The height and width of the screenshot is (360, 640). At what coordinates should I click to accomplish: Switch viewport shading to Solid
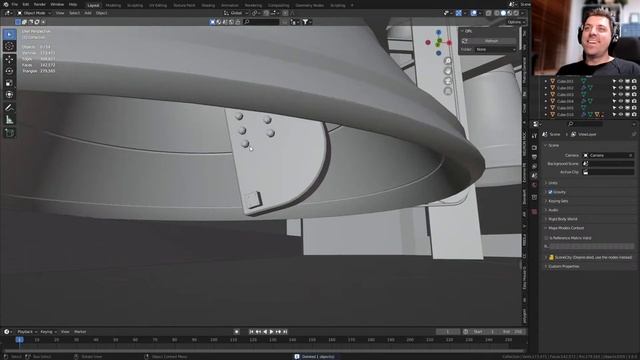pyautogui.click(x=503, y=13)
